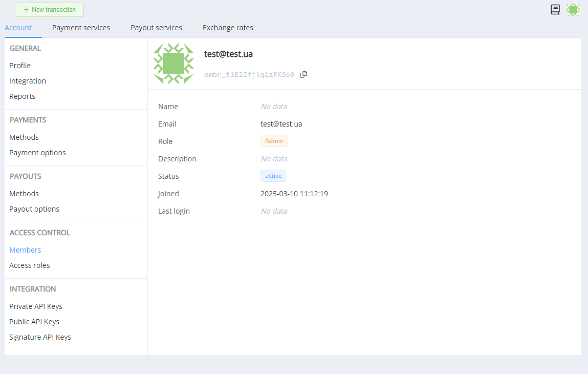Switch to the Payout services tab

point(156,28)
